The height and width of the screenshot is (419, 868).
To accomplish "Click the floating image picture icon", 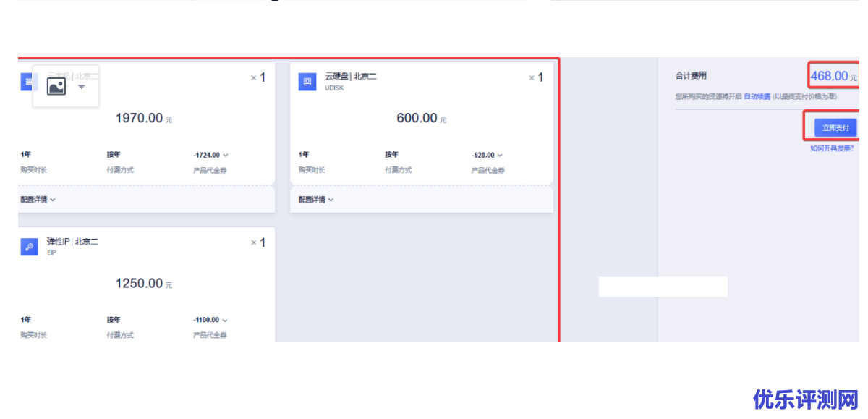I will coord(56,86).
